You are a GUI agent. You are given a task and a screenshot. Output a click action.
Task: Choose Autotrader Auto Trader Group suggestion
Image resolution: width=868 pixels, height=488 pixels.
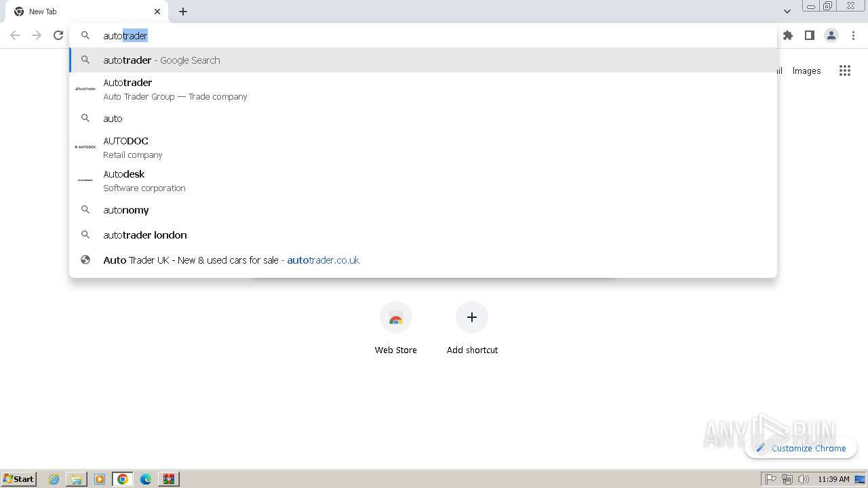point(423,89)
